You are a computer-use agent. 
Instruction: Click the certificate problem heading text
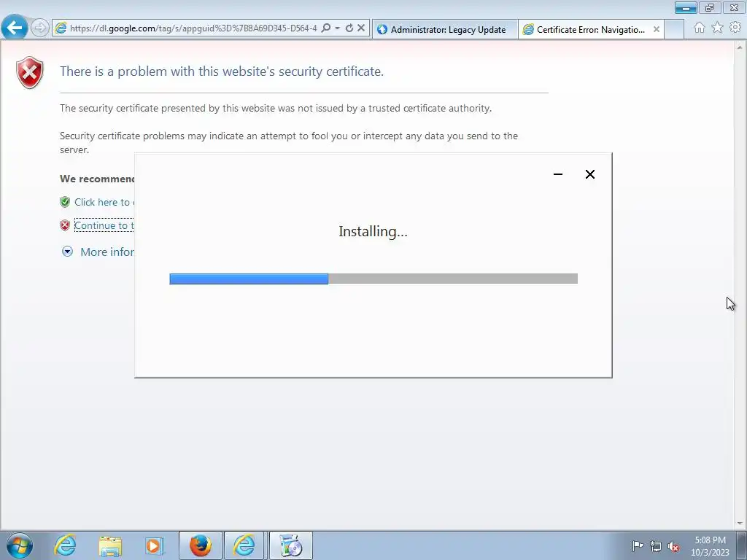tap(222, 71)
